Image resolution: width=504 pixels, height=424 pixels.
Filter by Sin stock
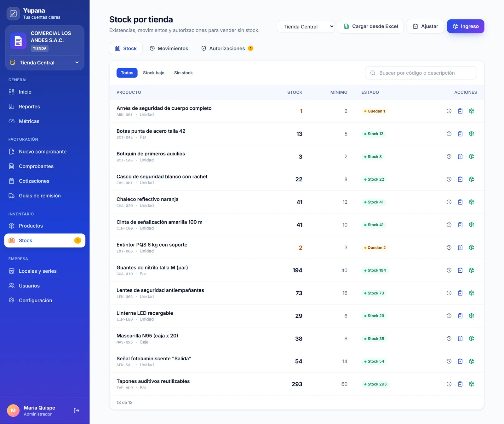(x=183, y=73)
